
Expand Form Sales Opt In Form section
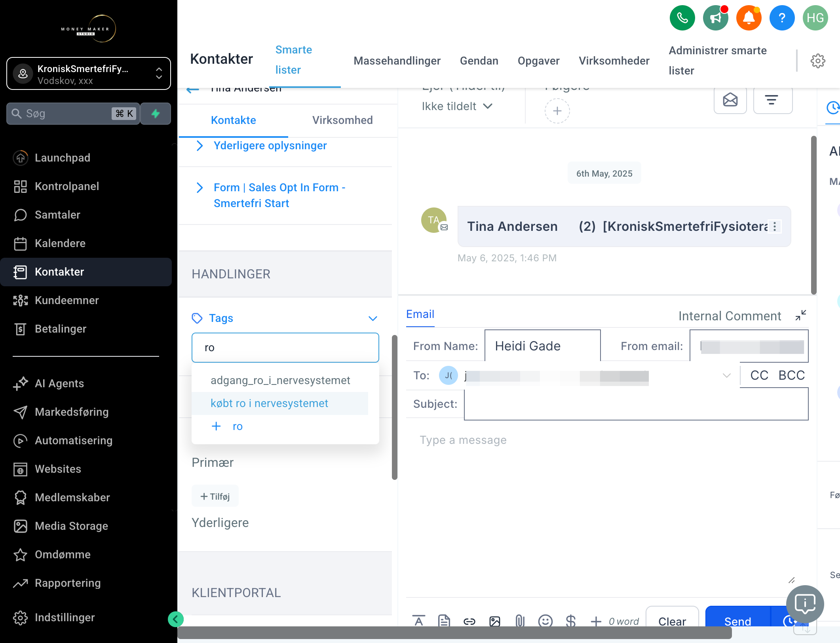click(279, 195)
